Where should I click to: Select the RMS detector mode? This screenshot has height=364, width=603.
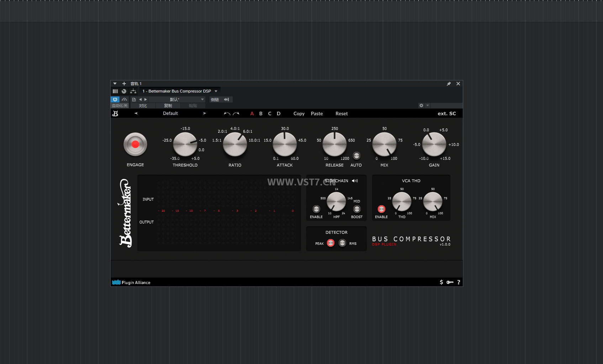point(342,243)
